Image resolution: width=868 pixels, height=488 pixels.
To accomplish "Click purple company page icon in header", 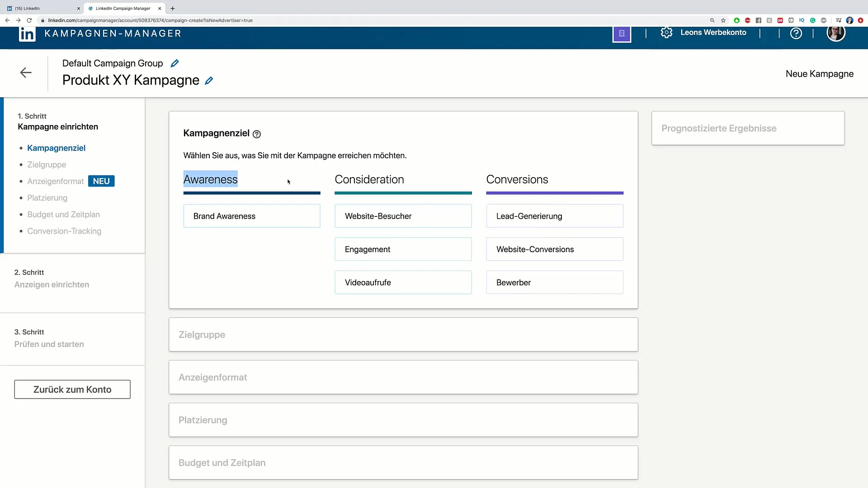I will tap(622, 33).
